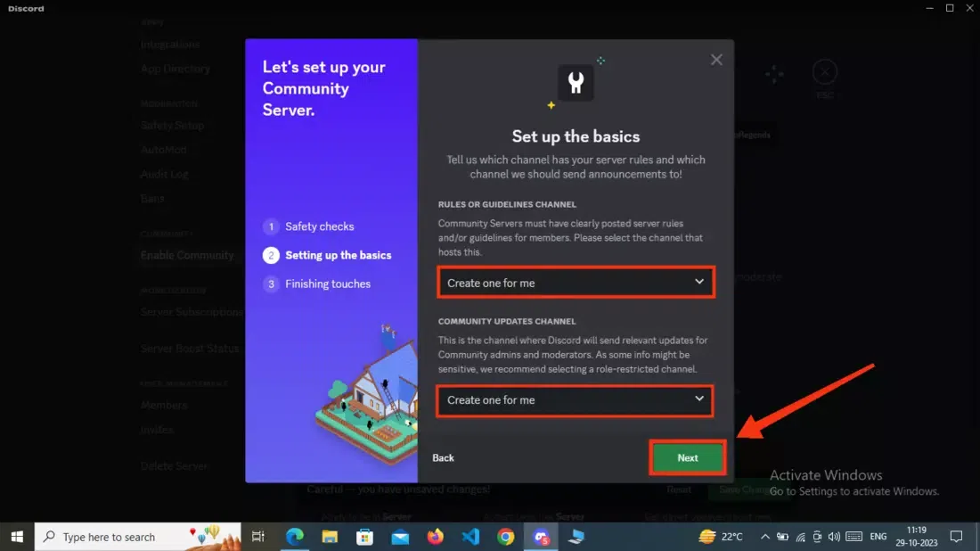Open Microsoft Store from the taskbar
The width and height of the screenshot is (980, 551).
365,537
